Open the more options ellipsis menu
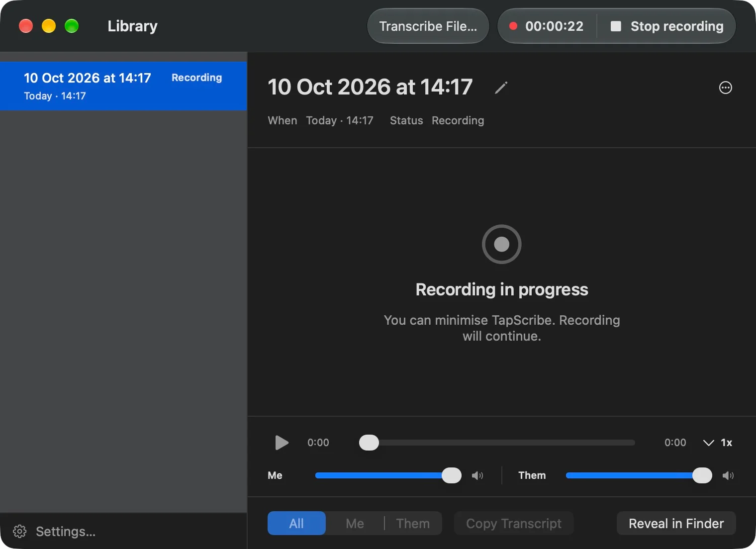The image size is (756, 549). [x=726, y=88]
